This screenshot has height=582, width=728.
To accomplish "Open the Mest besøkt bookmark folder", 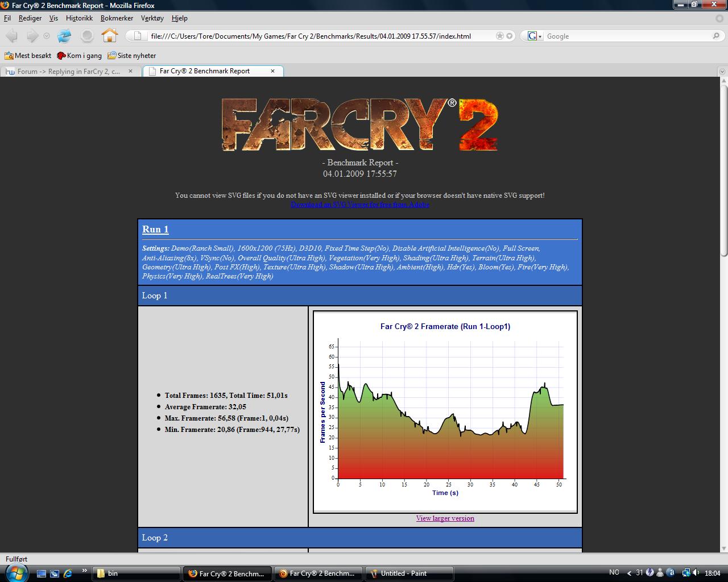I will [x=28, y=56].
